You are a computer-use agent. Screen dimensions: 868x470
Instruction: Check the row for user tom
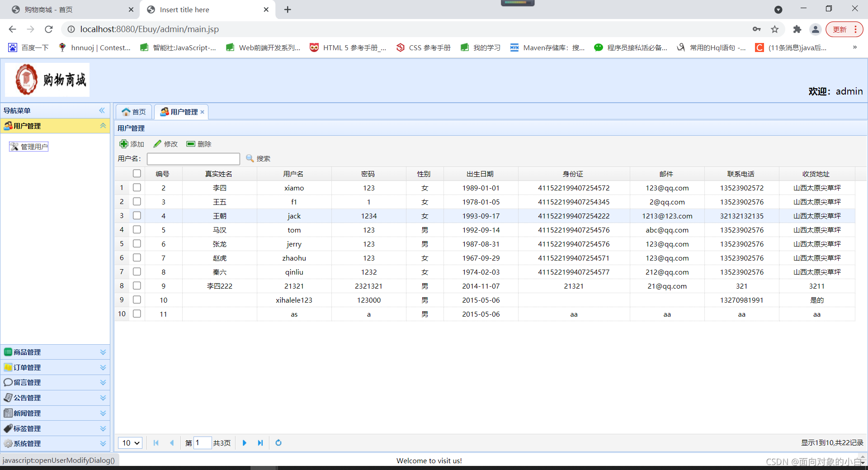[137, 229]
